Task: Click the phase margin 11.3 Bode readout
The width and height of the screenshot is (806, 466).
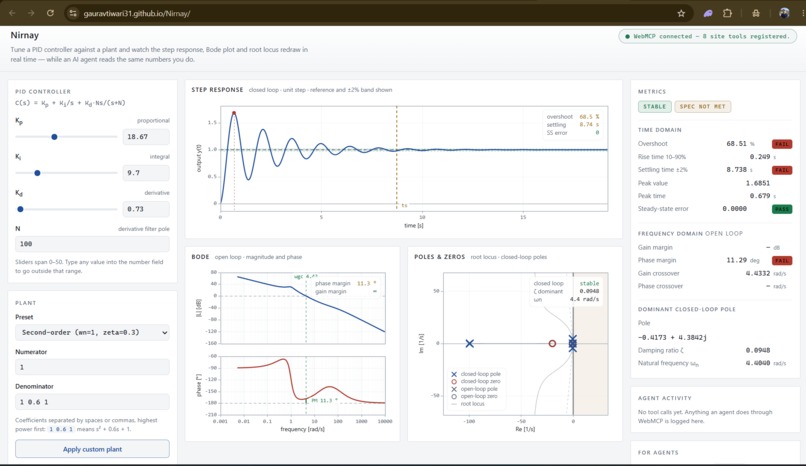Action: click(346, 284)
